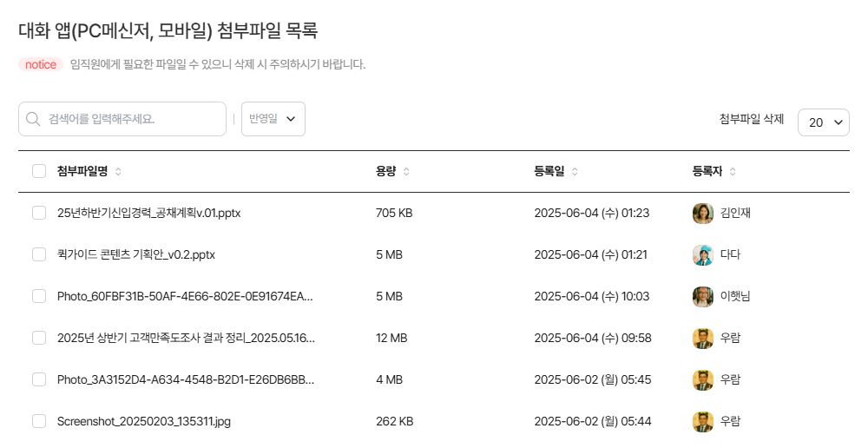Click 이햇님's profile avatar
868x448 pixels.
(702, 296)
